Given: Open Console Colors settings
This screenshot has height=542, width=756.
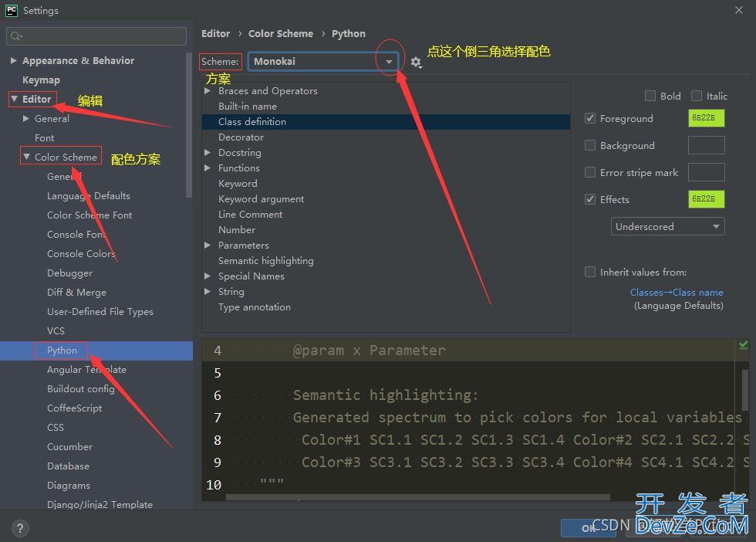Looking at the screenshot, I should click(x=81, y=254).
